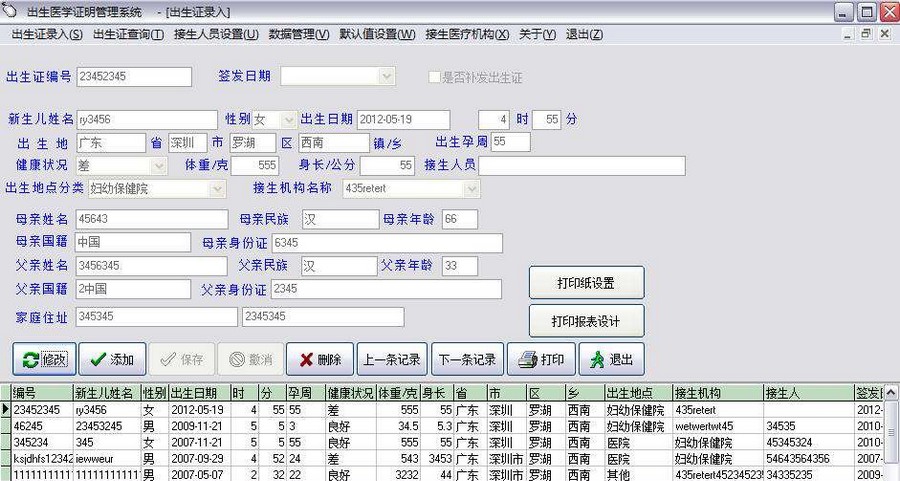
Task: Click 父亲姓名 input field
Action: click(151, 266)
